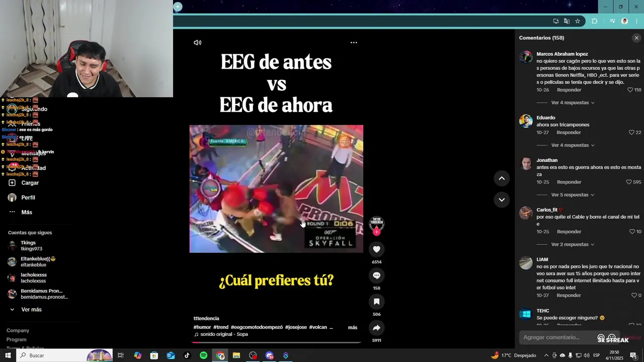Like Marcos Abraham lopez's comment
644x362 pixels.
click(630, 90)
